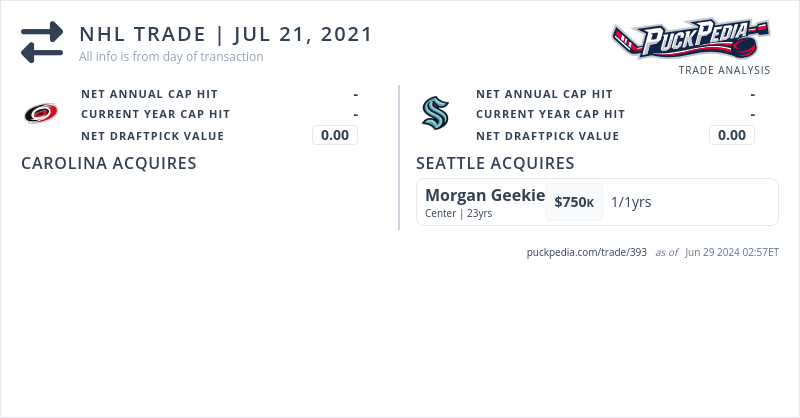Screen dimensions: 800x418
Task: Click the day of transaction info subtitle
Action: click(x=171, y=57)
